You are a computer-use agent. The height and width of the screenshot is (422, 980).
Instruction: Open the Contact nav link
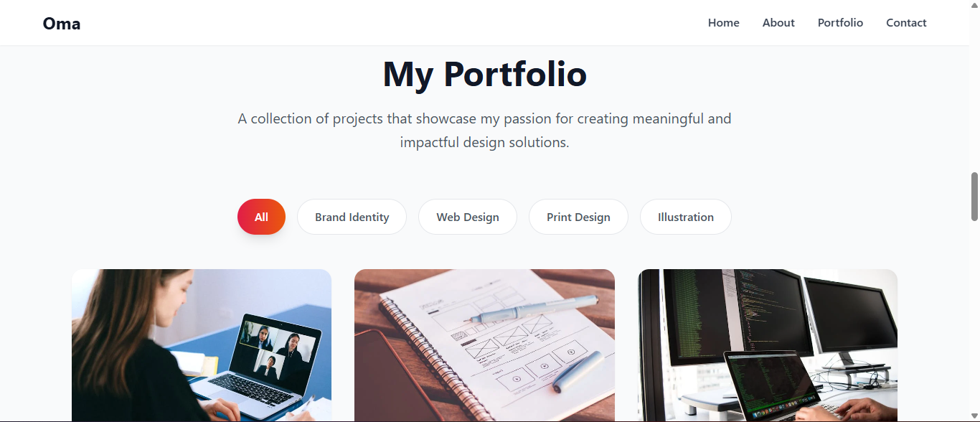click(x=906, y=23)
